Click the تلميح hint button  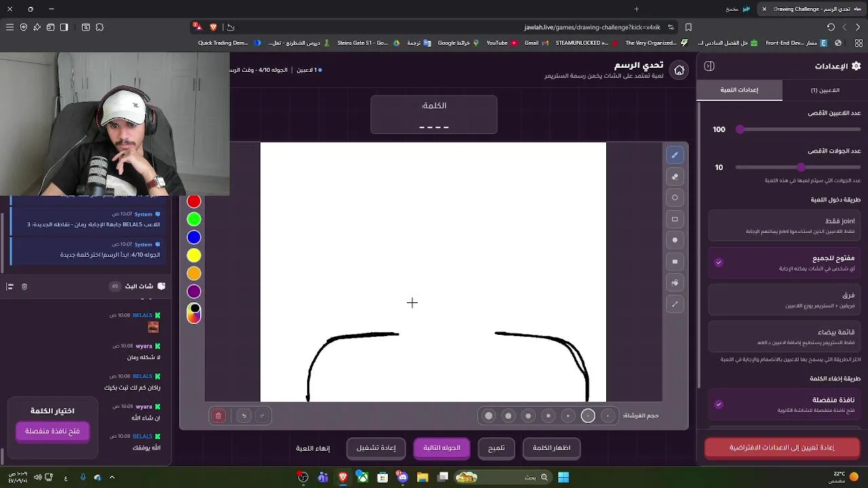pyautogui.click(x=496, y=448)
